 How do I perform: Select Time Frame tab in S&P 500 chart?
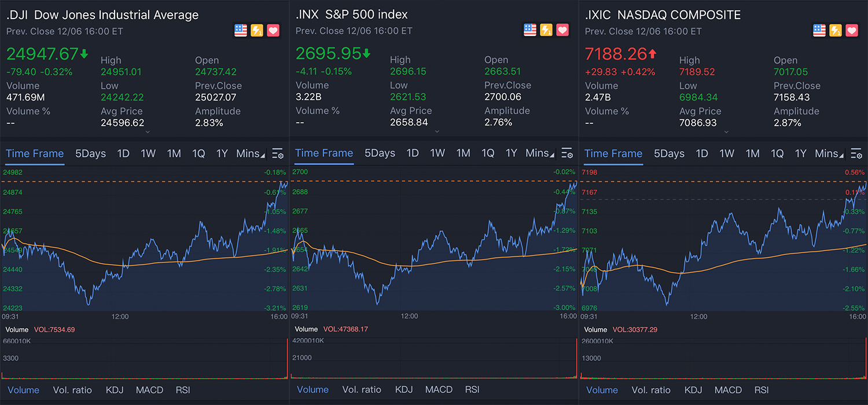tap(324, 153)
